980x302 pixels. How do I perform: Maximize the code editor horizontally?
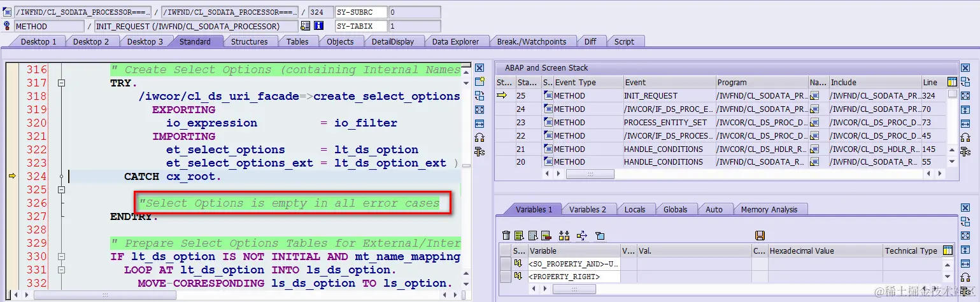click(x=479, y=123)
